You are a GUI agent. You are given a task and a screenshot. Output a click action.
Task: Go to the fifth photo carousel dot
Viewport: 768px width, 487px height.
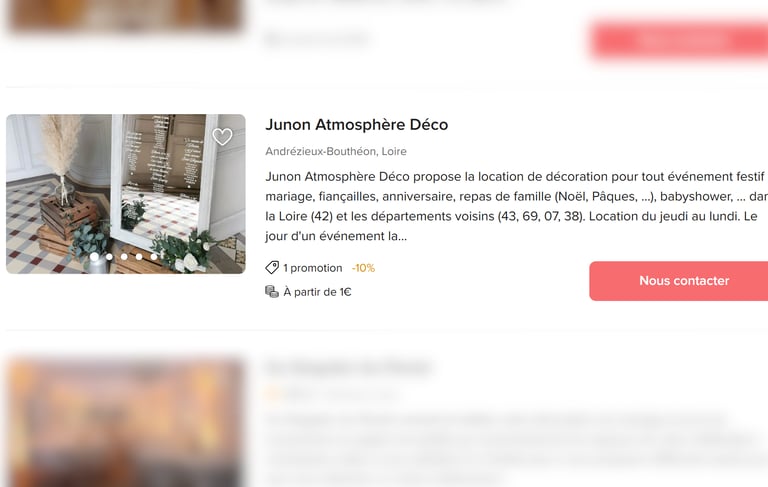pyautogui.click(x=154, y=257)
